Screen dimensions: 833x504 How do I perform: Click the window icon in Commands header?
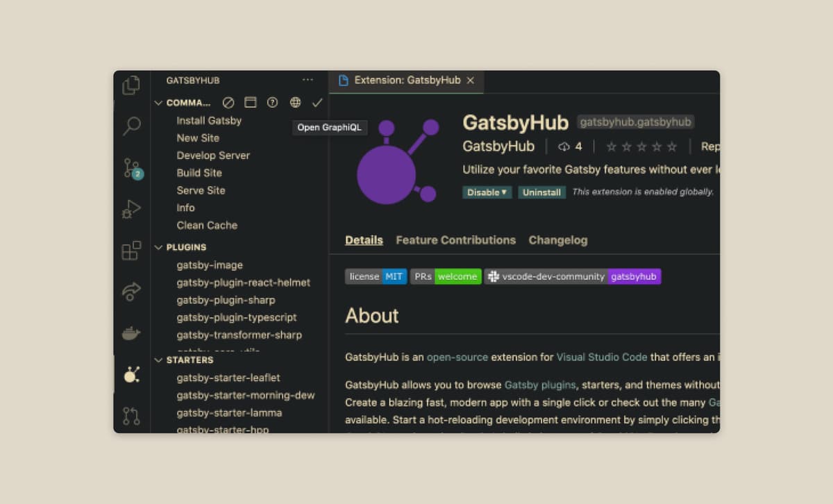click(251, 103)
